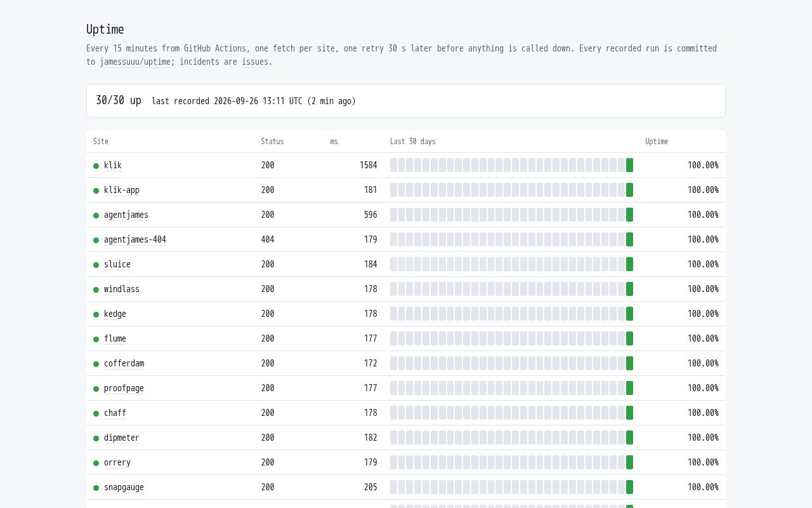This screenshot has height=508, width=812.
Task: Click the green latest-day bar for orrery
Action: tap(629, 462)
